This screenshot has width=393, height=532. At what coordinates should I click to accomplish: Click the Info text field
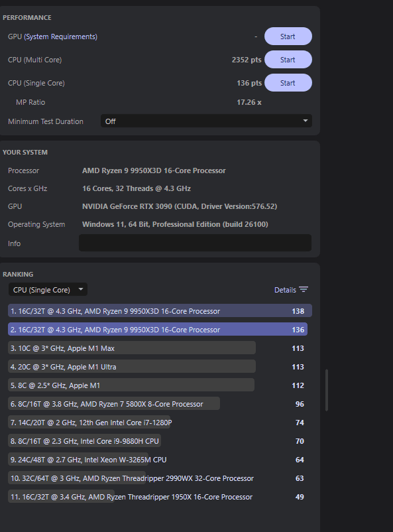(195, 243)
